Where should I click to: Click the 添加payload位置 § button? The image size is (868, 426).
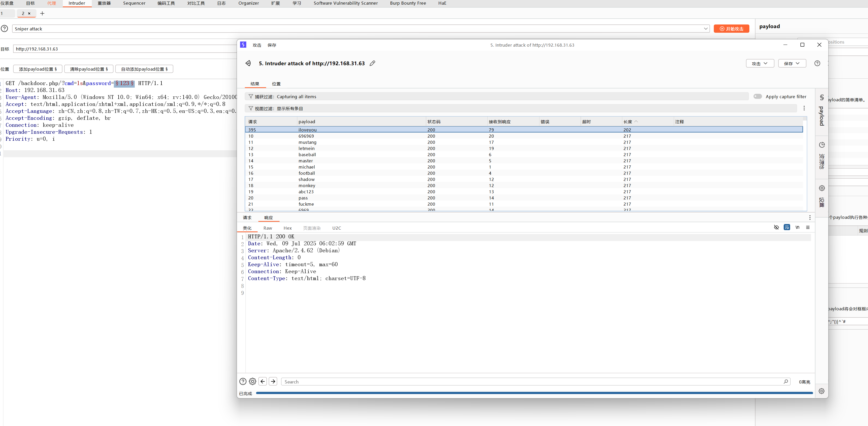click(38, 69)
